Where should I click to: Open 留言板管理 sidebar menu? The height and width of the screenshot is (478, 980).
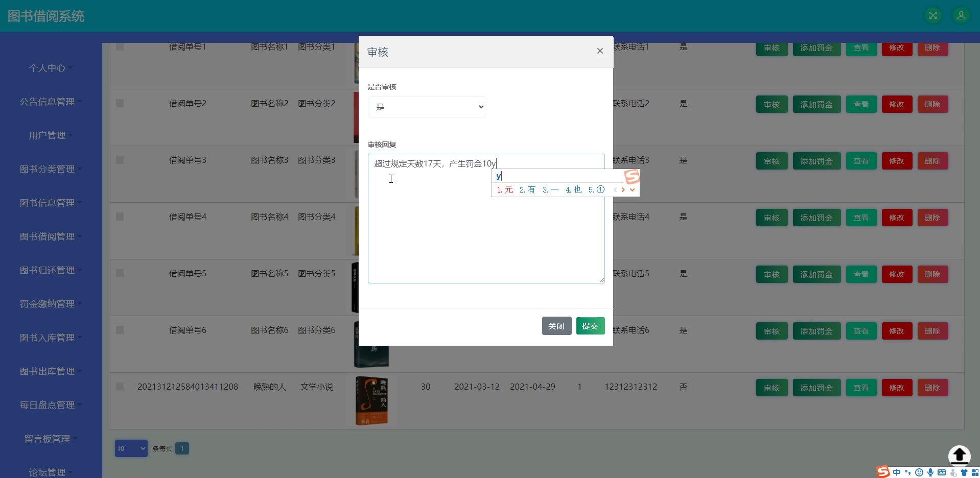click(51, 439)
